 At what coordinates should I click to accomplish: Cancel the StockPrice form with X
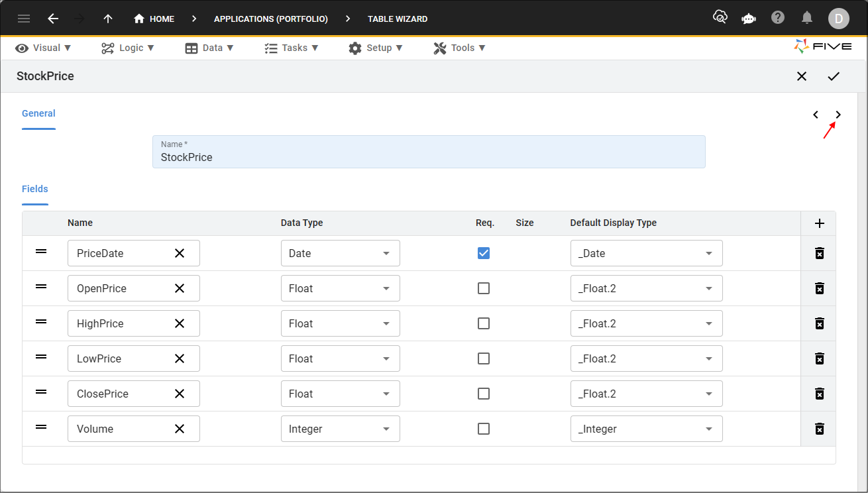[802, 76]
